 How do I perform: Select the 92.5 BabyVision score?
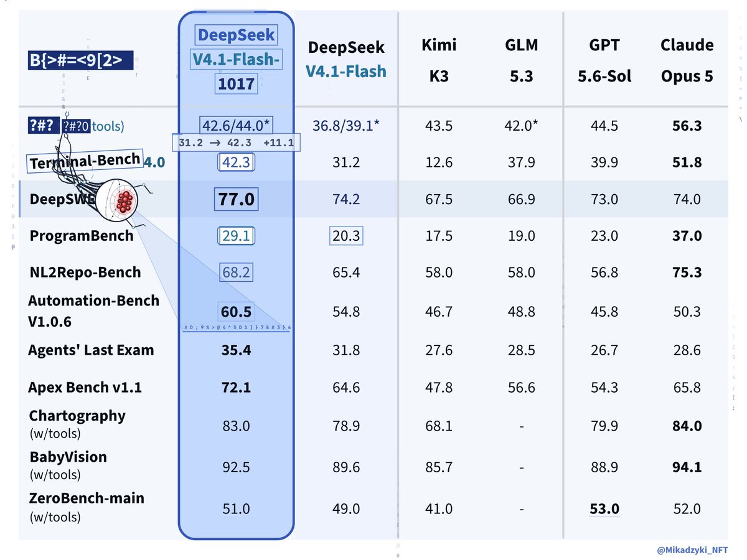coord(236,467)
